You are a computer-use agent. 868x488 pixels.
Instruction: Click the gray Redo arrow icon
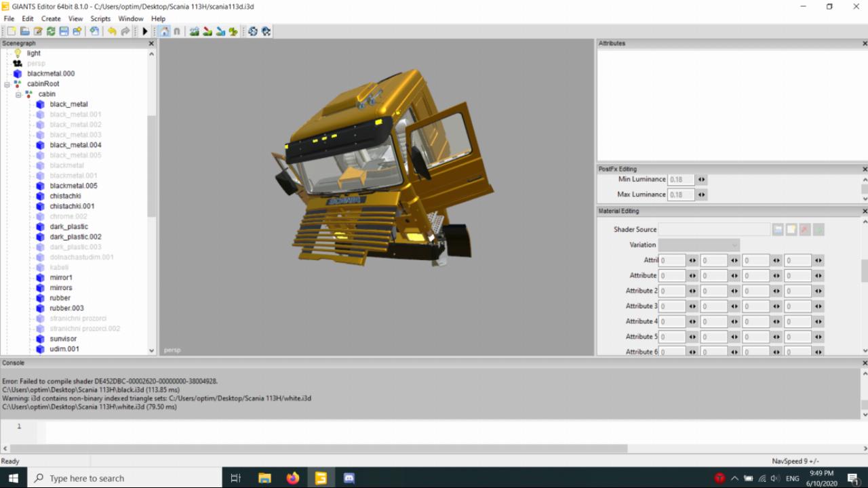[x=125, y=31]
